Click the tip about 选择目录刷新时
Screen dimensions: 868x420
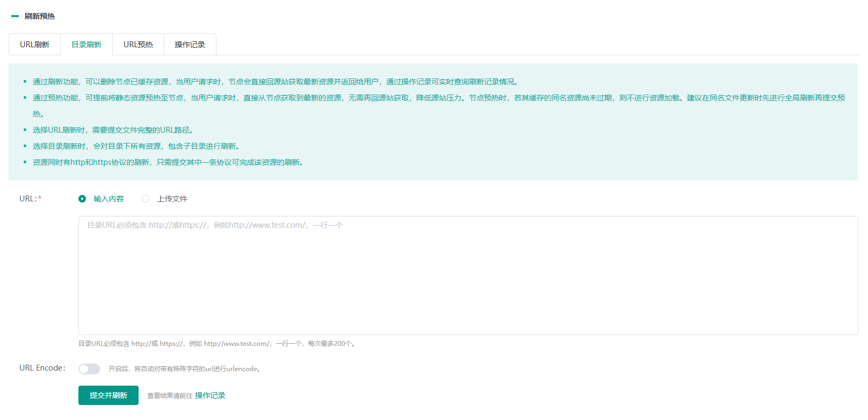click(x=136, y=146)
